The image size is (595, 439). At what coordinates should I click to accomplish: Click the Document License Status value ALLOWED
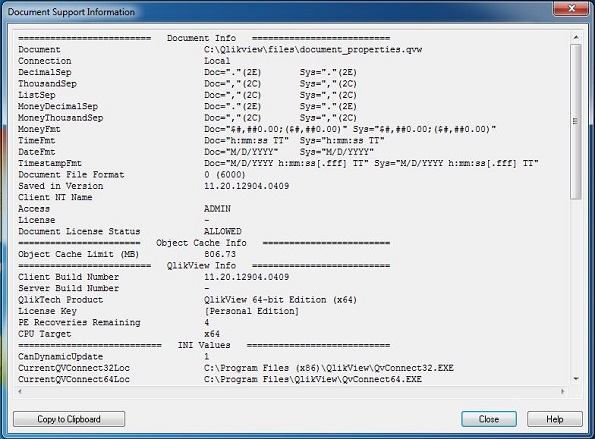tap(222, 232)
